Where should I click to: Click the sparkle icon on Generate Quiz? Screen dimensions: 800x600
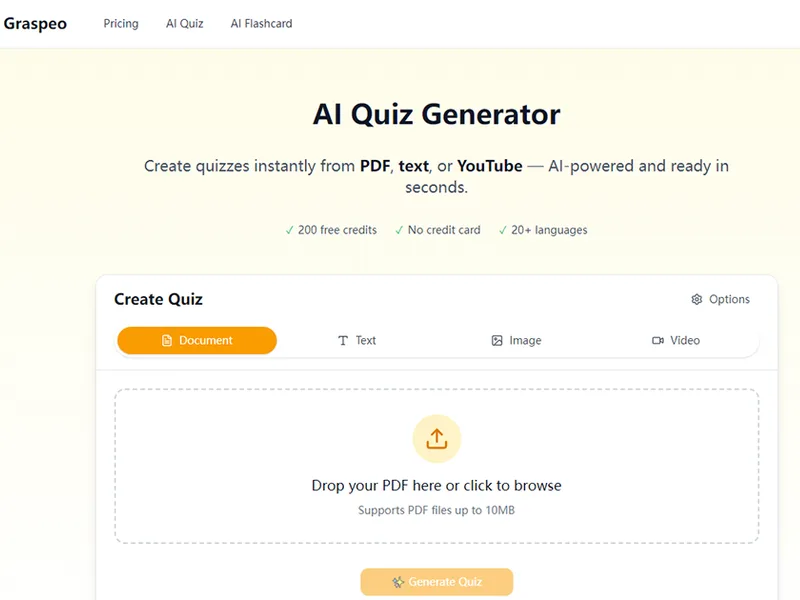click(x=398, y=582)
